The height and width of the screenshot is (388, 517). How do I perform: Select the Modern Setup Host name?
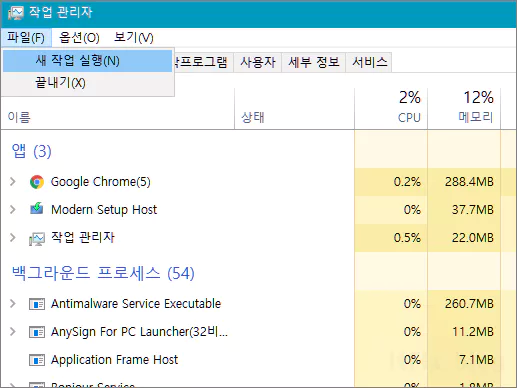tap(104, 210)
